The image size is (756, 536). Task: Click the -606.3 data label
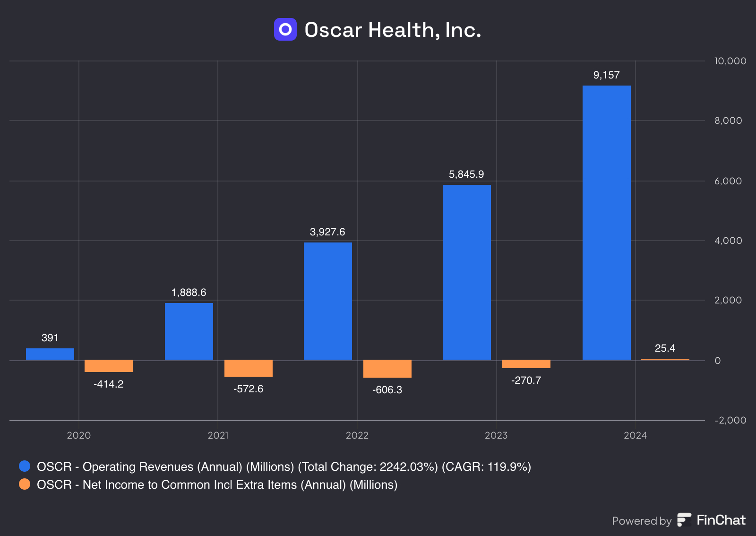coord(387,390)
